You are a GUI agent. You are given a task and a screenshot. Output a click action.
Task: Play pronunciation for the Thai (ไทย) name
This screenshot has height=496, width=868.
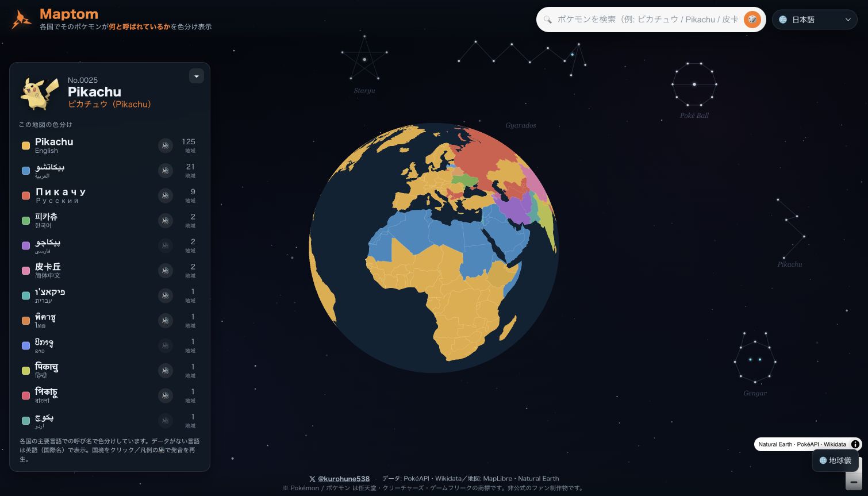click(166, 321)
